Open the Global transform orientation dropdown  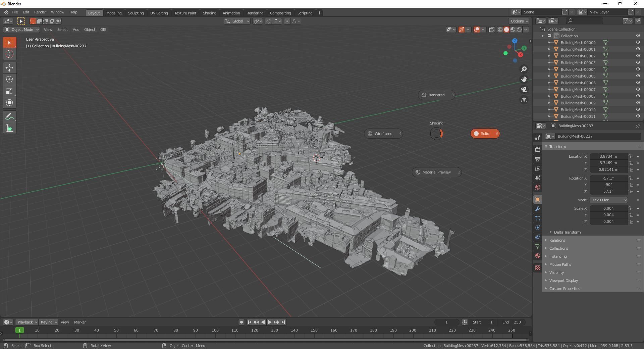(237, 21)
